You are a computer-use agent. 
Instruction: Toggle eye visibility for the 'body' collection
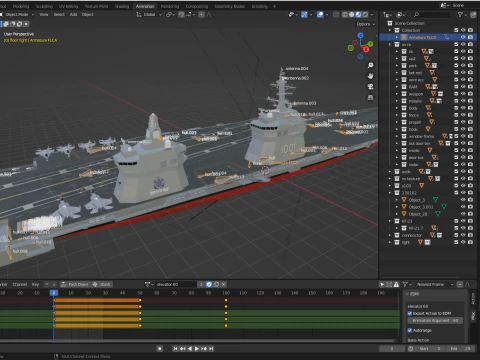[x=463, y=108]
